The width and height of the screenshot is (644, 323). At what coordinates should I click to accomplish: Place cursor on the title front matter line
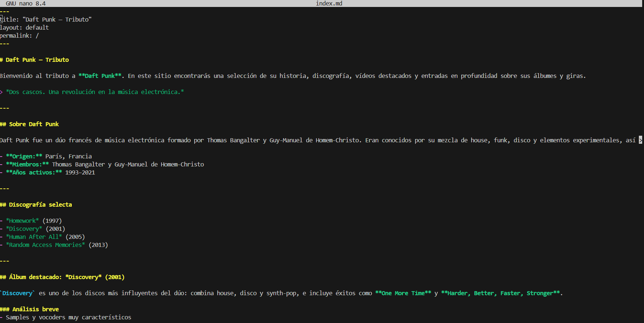click(46, 19)
